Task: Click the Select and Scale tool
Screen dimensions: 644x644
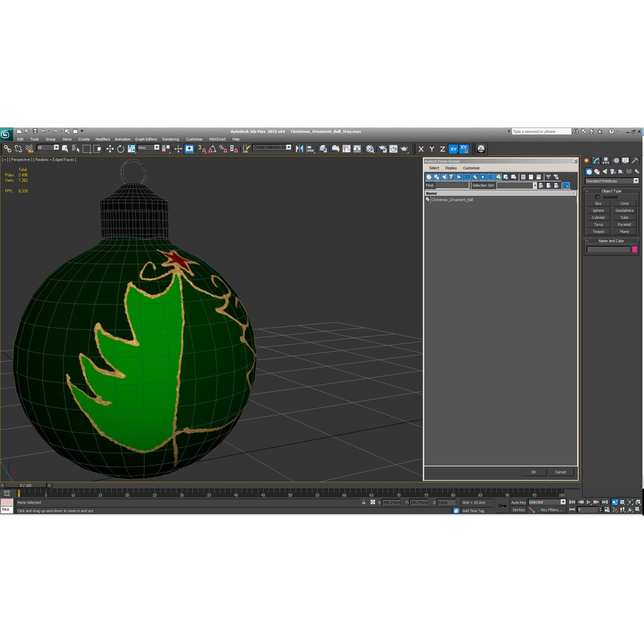Action: click(x=131, y=148)
